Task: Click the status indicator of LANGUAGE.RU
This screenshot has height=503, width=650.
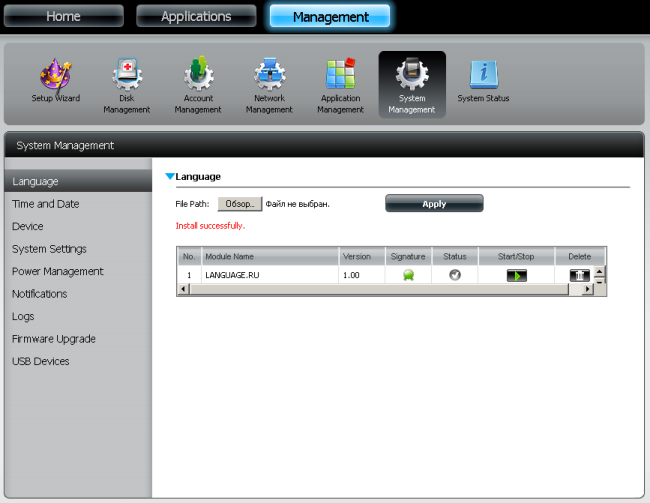Action: pos(455,275)
